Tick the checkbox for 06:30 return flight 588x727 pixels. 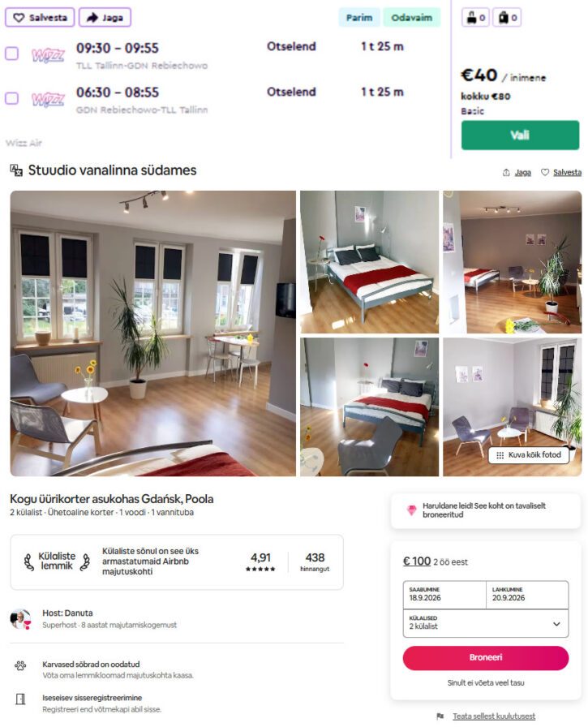11,98
